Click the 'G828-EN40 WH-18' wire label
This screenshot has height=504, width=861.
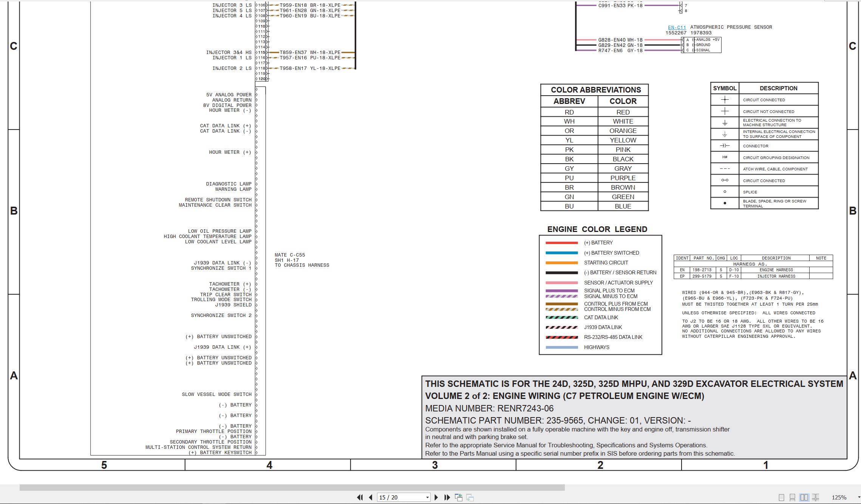coord(620,40)
